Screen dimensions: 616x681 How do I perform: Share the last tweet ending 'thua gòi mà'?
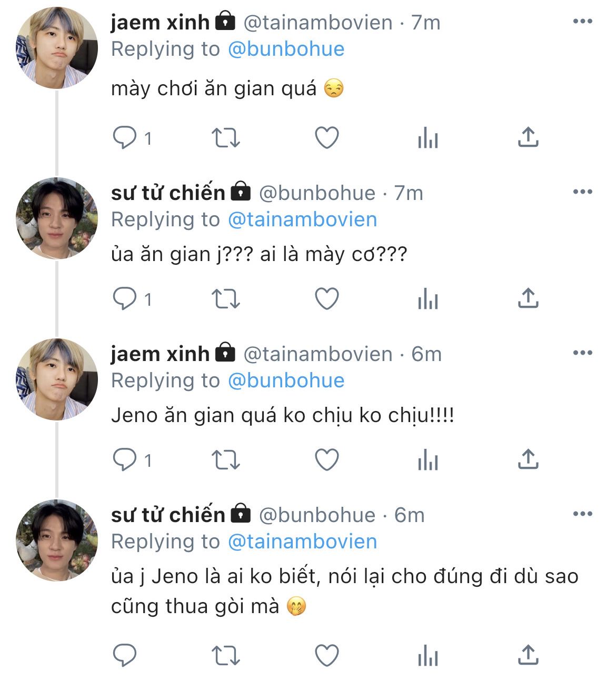pyautogui.click(x=528, y=655)
